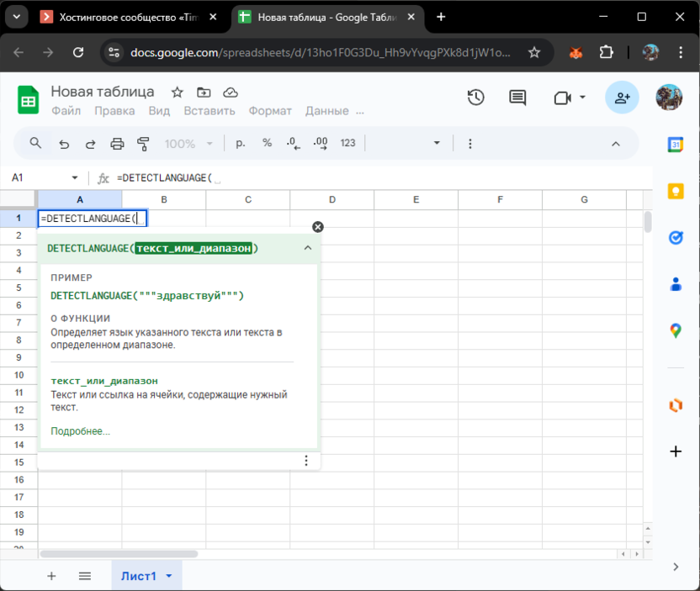700x591 pixels.
Task: Open Google Tasks in side panel
Action: (675, 238)
